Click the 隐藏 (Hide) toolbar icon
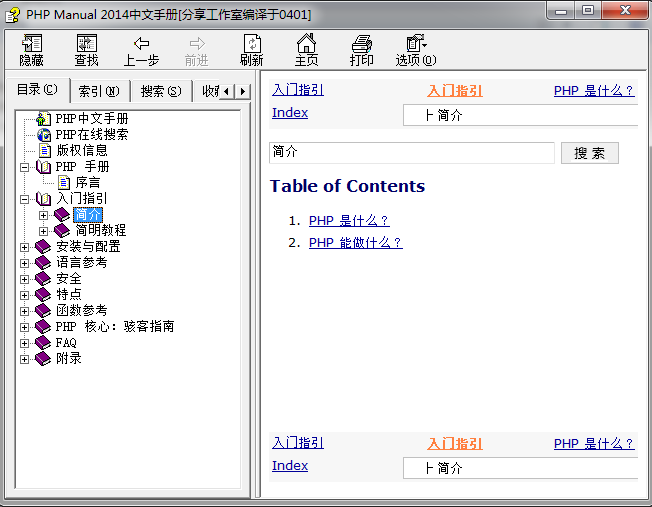The image size is (652, 507). point(32,43)
